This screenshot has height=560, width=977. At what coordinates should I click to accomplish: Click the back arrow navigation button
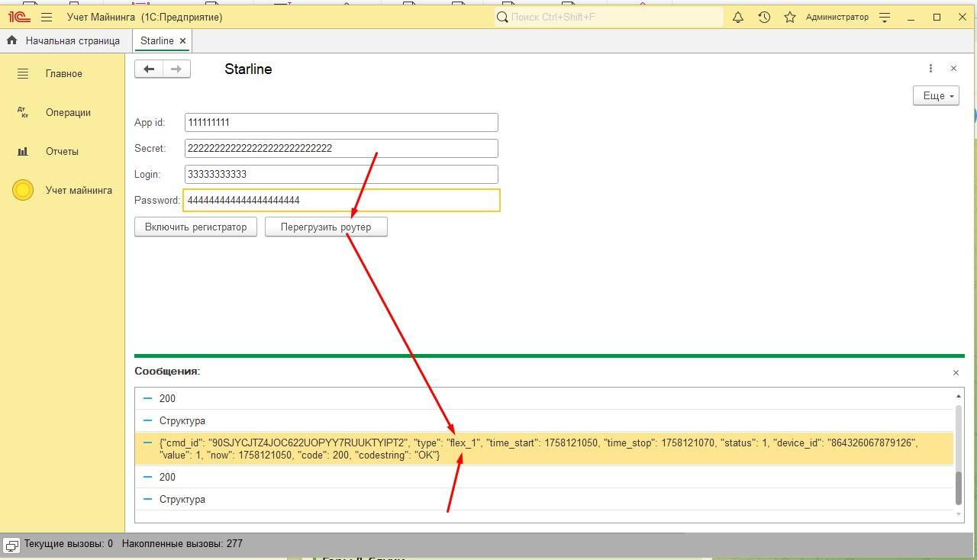149,69
